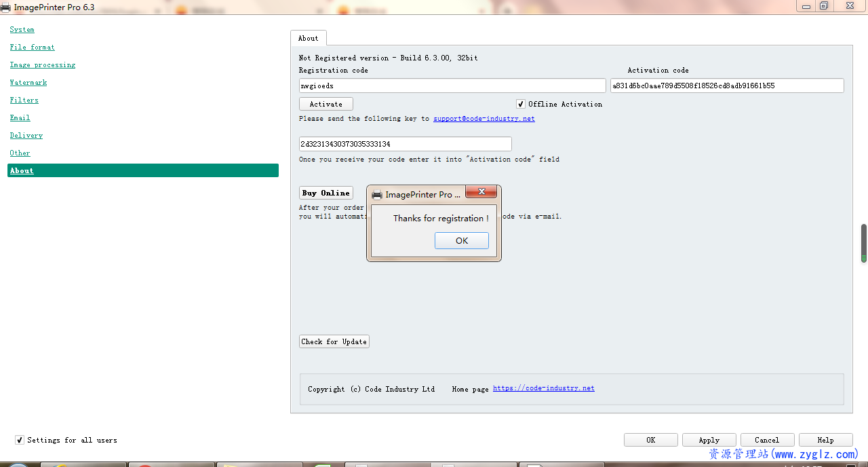
Task: Click Check for Update
Action: [x=334, y=341]
